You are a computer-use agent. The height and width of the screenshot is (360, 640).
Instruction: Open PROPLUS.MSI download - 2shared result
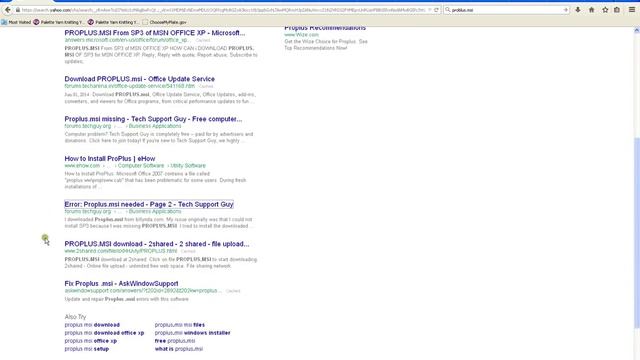157,244
